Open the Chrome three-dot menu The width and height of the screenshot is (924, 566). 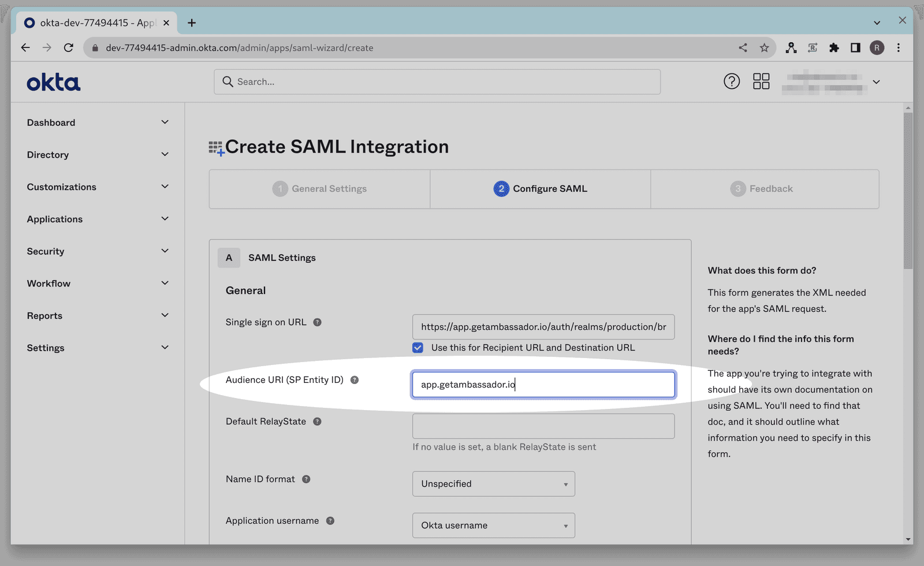coord(899,48)
